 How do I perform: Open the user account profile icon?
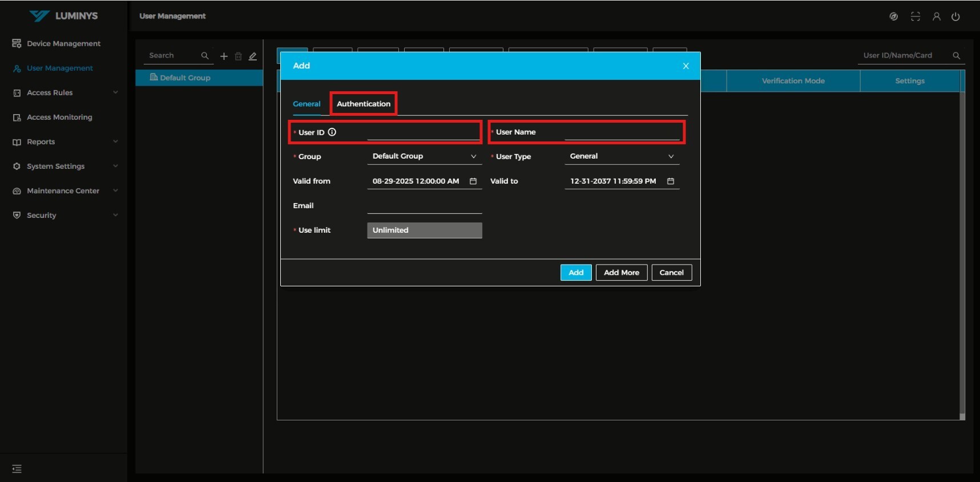pos(937,17)
